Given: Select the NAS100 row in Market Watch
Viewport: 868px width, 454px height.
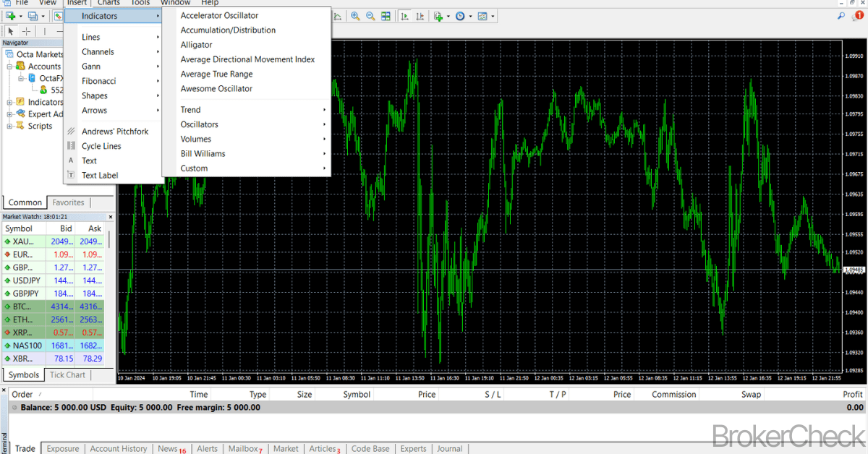Looking at the screenshot, I should click(54, 346).
